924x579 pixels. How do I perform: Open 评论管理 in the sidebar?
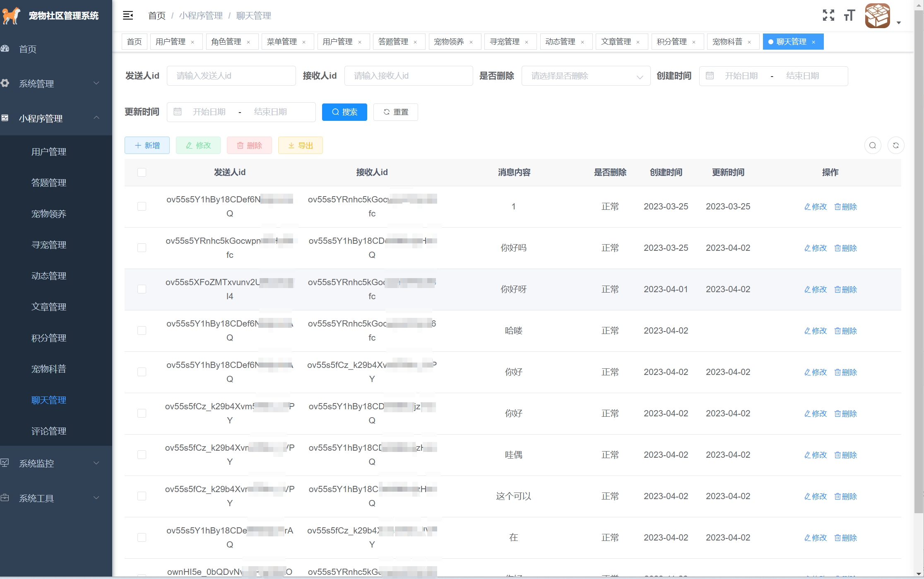[49, 431]
